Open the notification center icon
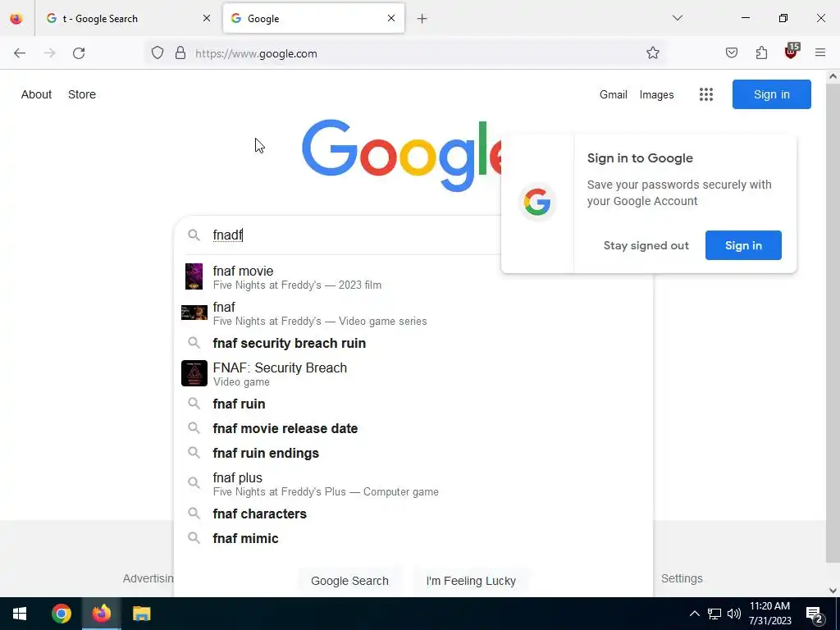 click(x=815, y=614)
